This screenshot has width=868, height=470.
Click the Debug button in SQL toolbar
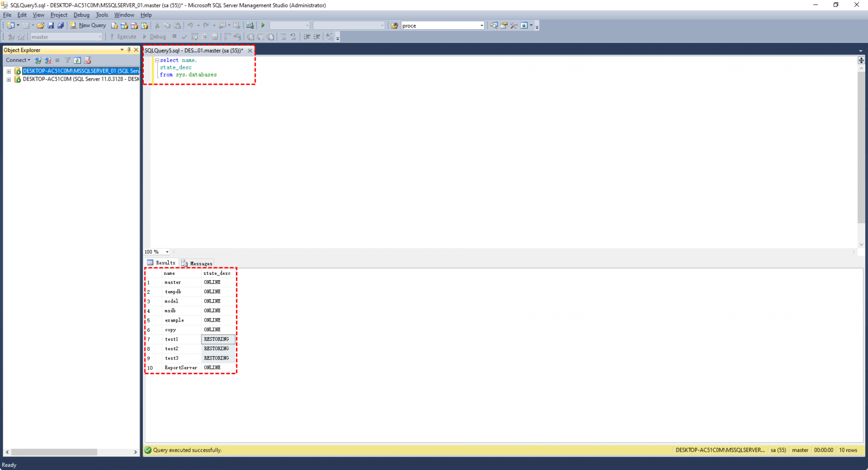pos(155,37)
